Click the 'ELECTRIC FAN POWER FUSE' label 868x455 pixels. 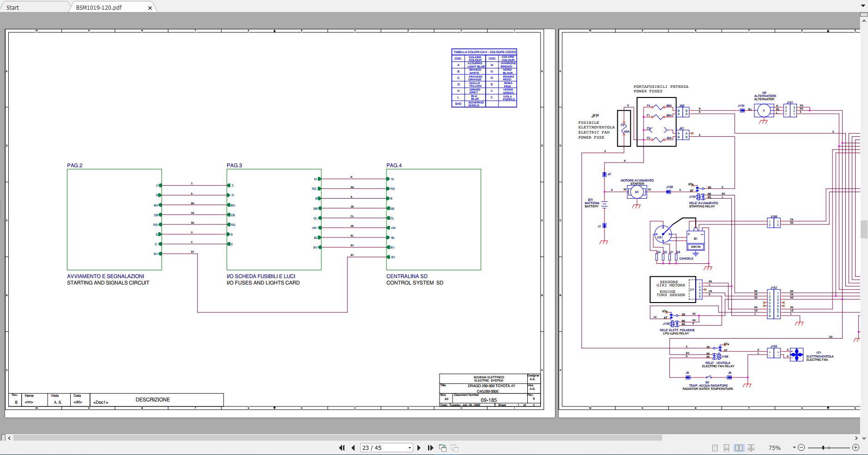click(594, 135)
